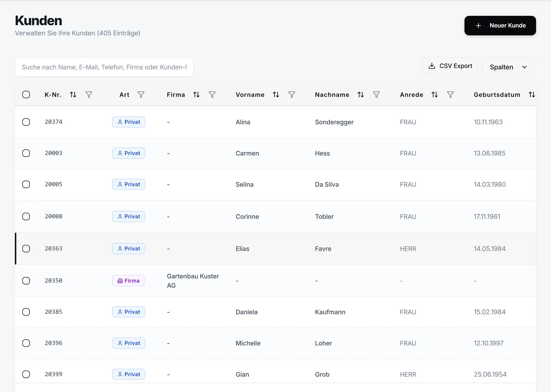The width and height of the screenshot is (551, 392).
Task: Click the Firma column header label
Action: 176,95
